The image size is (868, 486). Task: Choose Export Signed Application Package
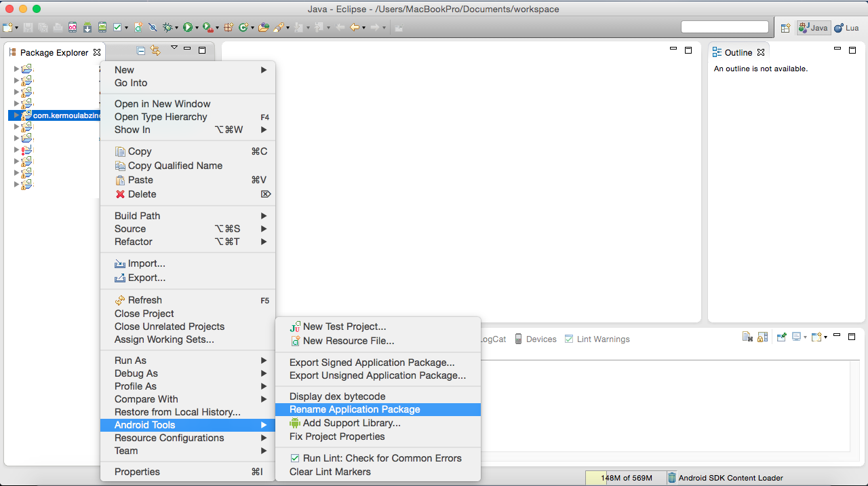click(378, 362)
